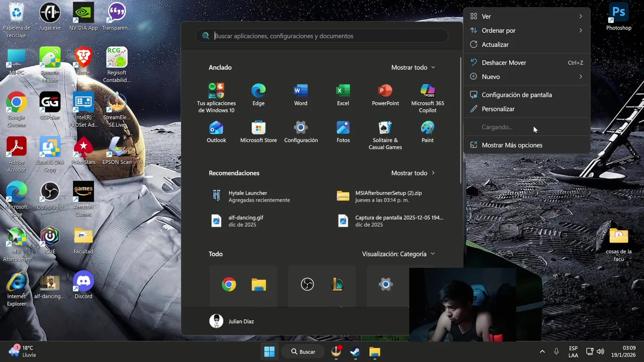Open Configuración in pinned apps
Screen dimensions: 644x362
point(300,132)
